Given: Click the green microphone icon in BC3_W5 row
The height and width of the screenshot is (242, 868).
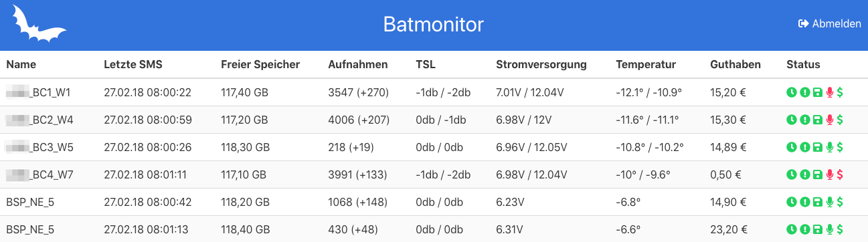Looking at the screenshot, I should point(831,147).
